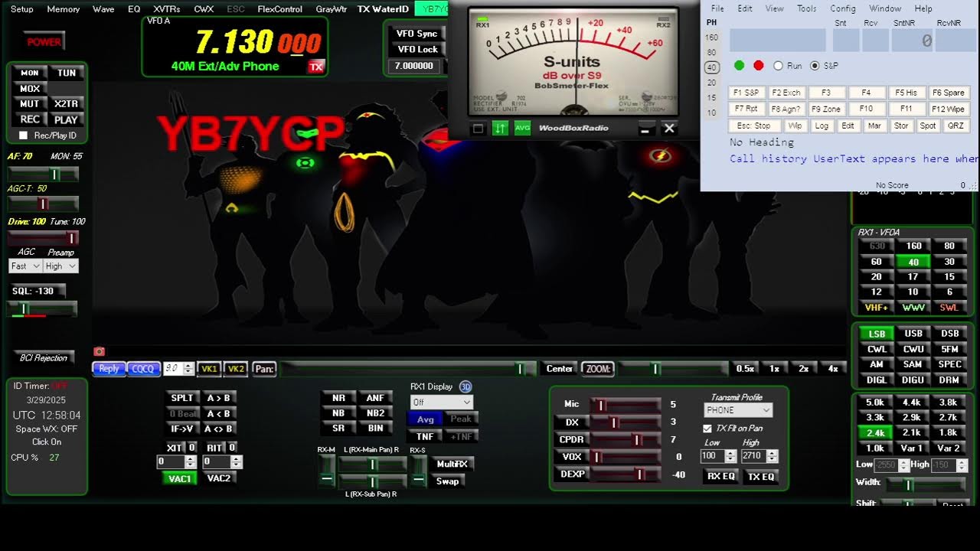Click the red camera screenshot icon
980x551 pixels.
point(99,352)
